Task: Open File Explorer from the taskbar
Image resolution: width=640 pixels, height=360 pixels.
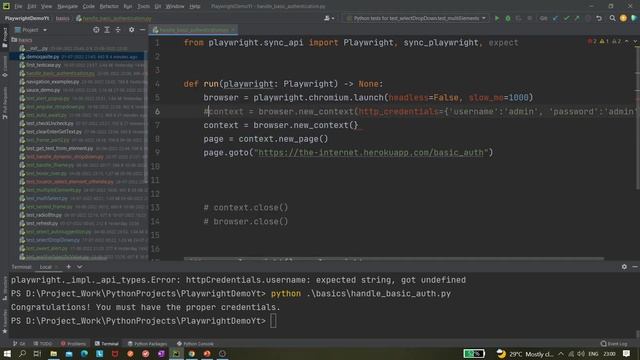Action: point(53,353)
